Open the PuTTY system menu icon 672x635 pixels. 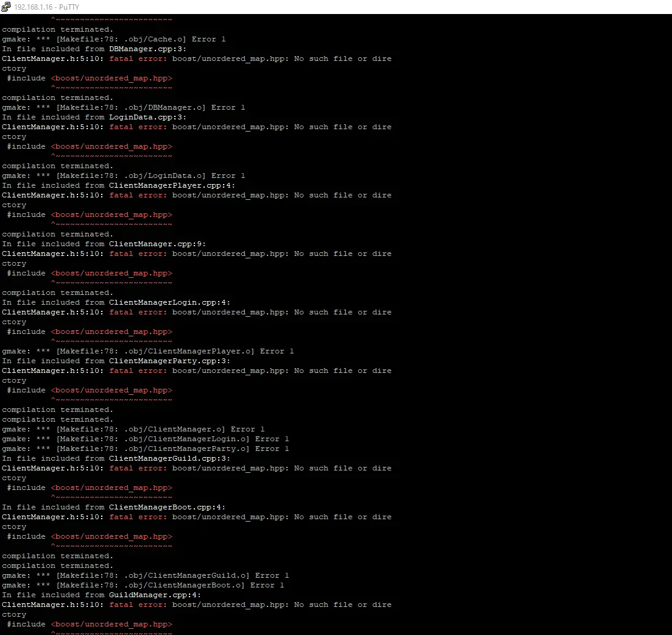7,7
